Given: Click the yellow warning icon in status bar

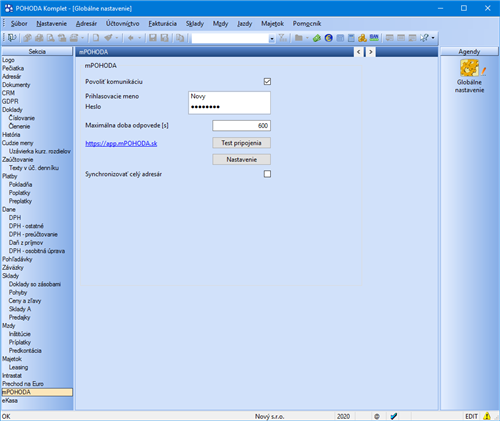Looking at the screenshot, I should 487,416.
